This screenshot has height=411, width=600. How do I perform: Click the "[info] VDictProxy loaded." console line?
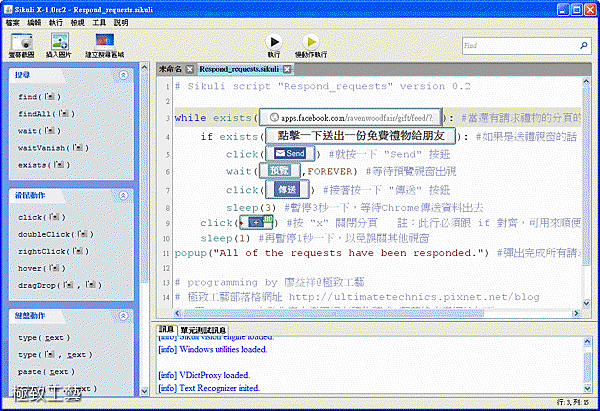[x=204, y=375]
